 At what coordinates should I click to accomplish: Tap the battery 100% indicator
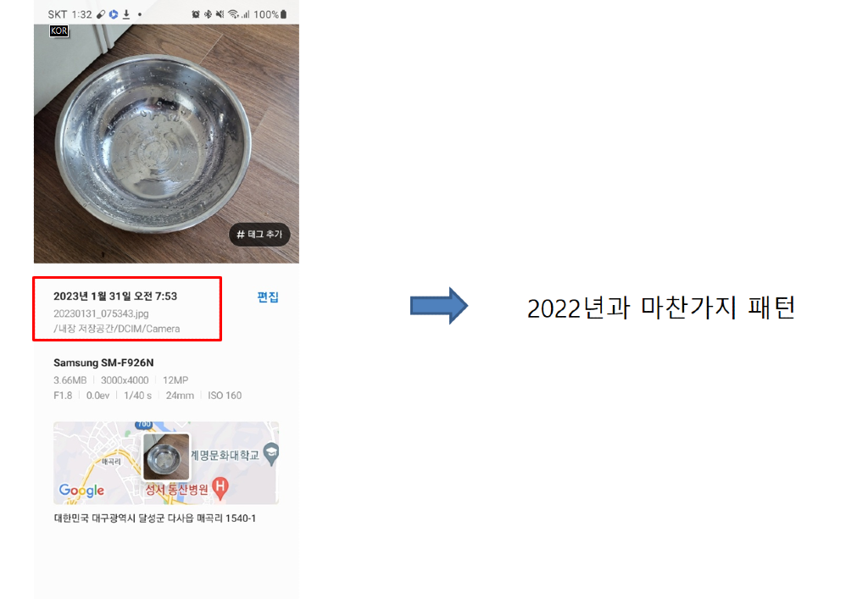270,14
